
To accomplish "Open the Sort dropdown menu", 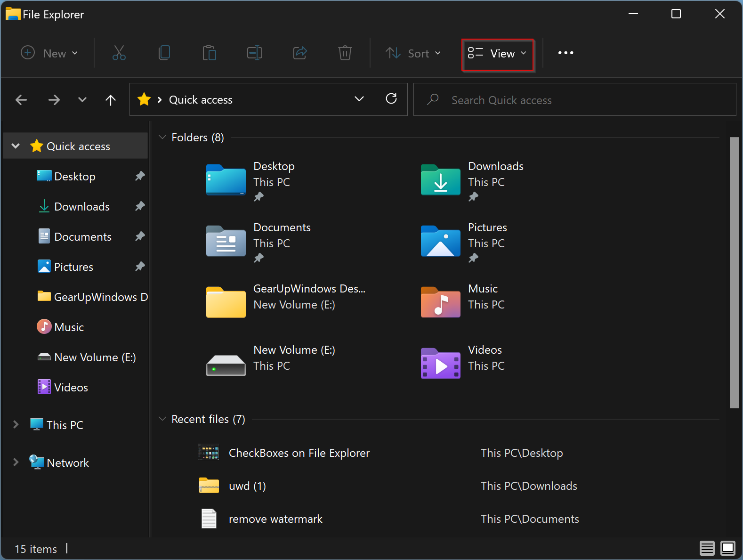I will pos(413,53).
